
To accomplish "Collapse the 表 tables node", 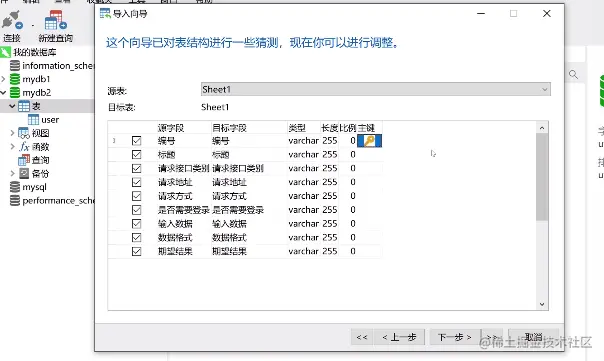I will tap(12, 106).
